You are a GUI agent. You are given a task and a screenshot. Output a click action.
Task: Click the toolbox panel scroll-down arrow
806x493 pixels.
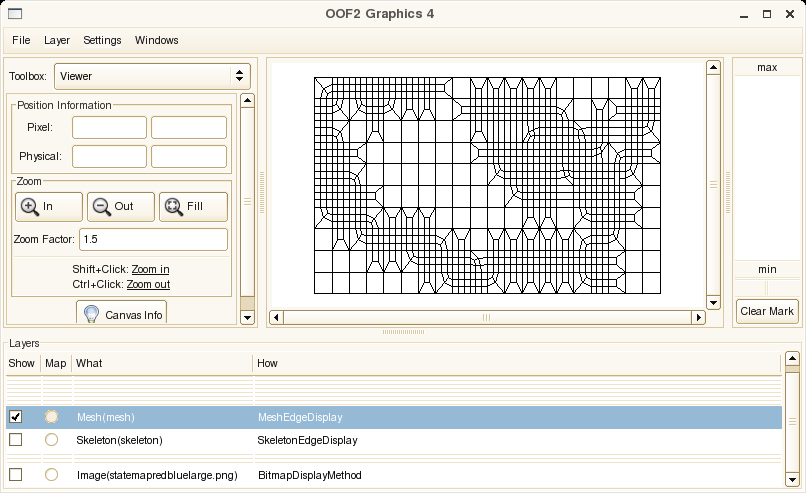click(247, 317)
